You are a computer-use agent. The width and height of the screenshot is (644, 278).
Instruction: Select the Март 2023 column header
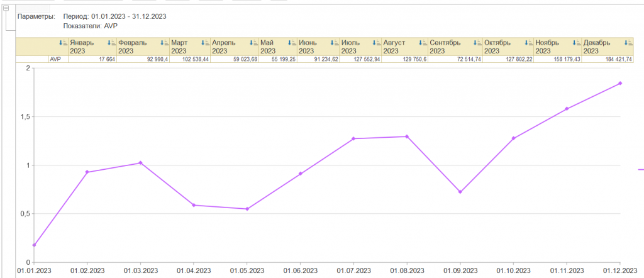[x=190, y=47]
